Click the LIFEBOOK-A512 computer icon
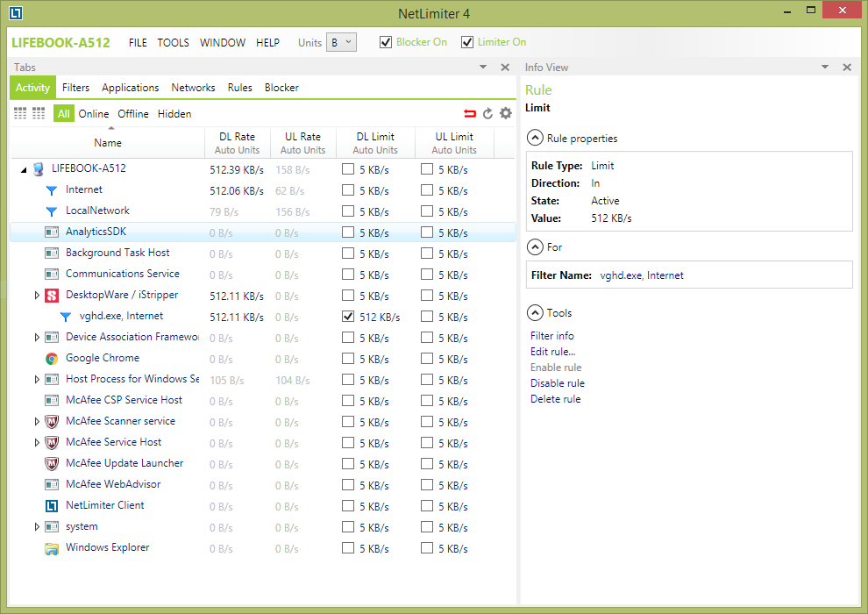Image resolution: width=868 pixels, height=614 pixels. [39, 169]
